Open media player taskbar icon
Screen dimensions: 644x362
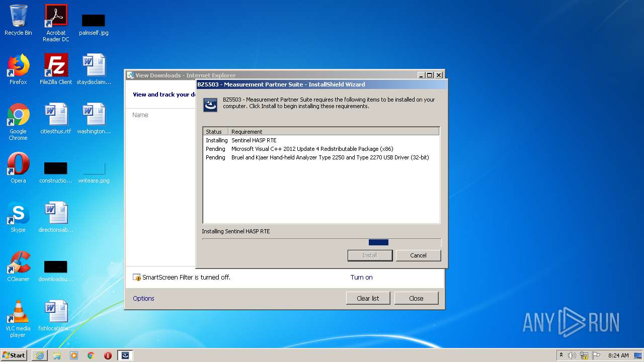74,355
